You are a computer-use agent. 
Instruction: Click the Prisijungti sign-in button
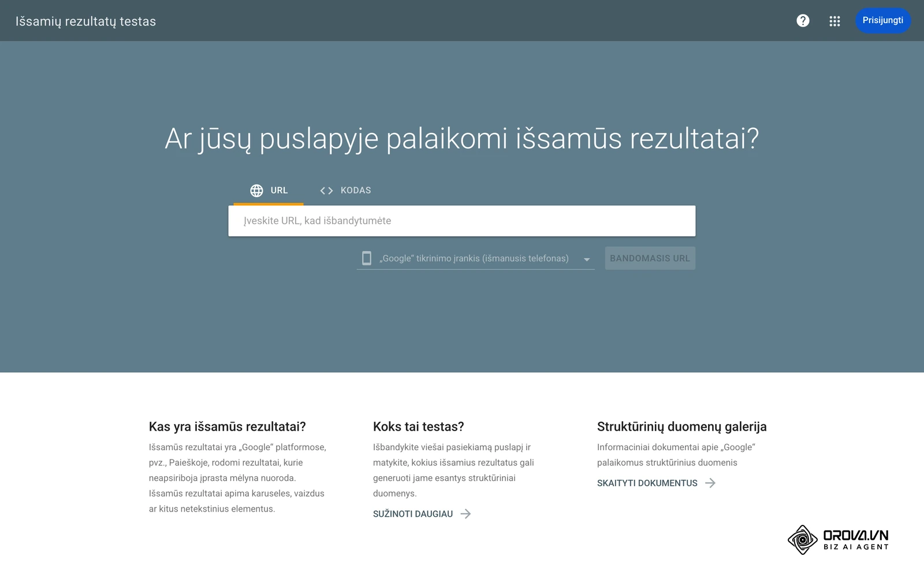(x=883, y=21)
